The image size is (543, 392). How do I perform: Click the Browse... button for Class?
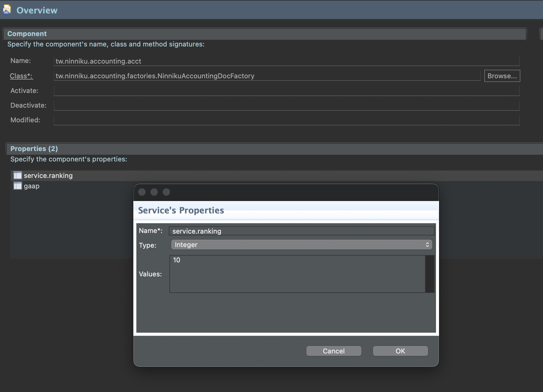pyautogui.click(x=502, y=76)
